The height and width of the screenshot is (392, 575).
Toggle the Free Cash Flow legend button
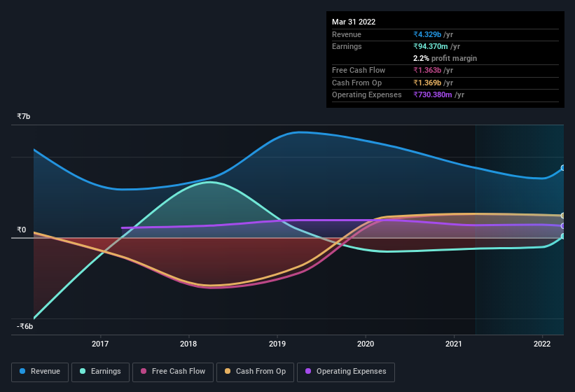[x=173, y=372]
